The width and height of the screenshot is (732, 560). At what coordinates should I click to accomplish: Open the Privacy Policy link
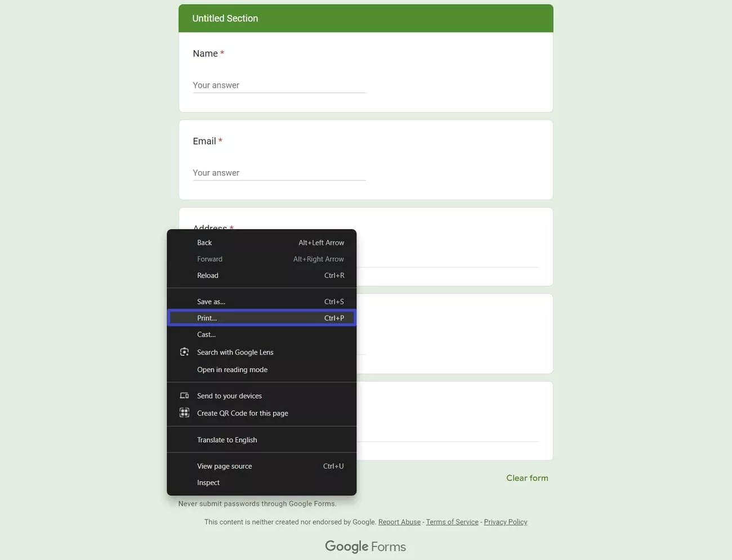click(505, 522)
